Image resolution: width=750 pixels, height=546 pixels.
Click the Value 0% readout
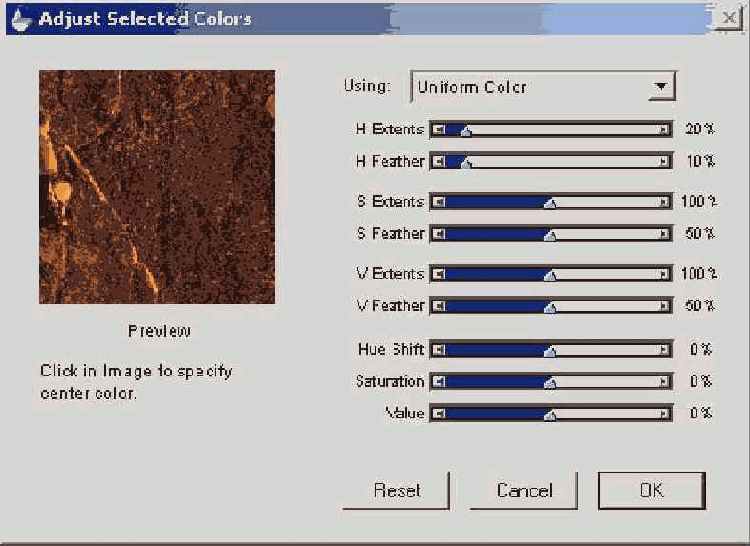point(701,414)
